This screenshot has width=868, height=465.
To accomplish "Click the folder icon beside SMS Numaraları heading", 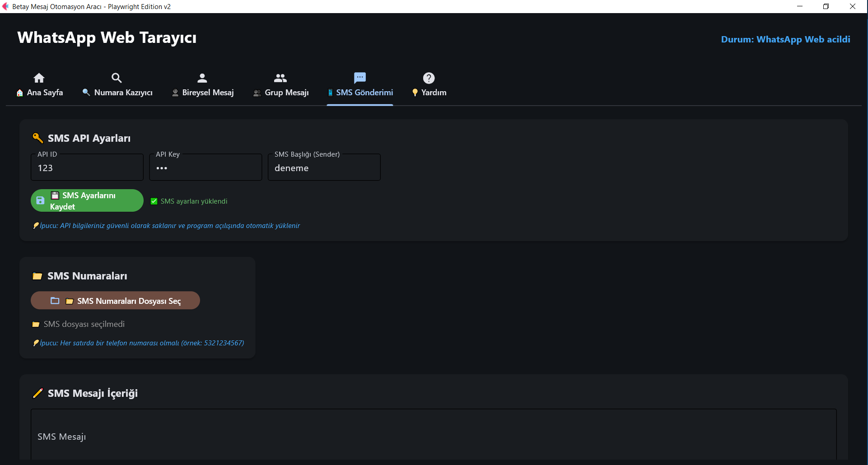I will [37, 276].
